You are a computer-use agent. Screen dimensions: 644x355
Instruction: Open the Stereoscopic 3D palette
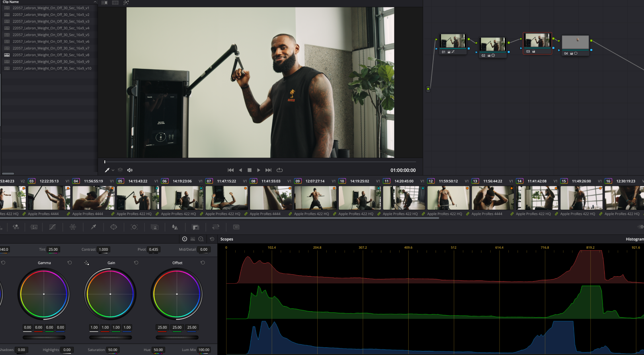(236, 227)
